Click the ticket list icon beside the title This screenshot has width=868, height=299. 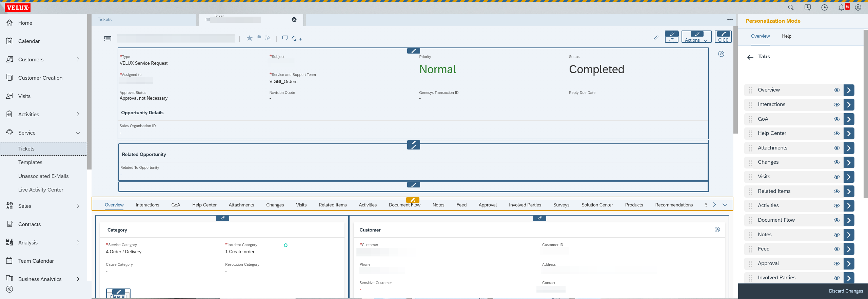(x=107, y=39)
